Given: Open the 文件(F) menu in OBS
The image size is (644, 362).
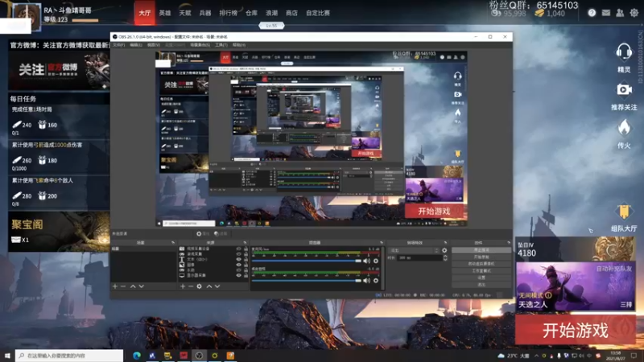Looking at the screenshot, I should click(x=118, y=45).
